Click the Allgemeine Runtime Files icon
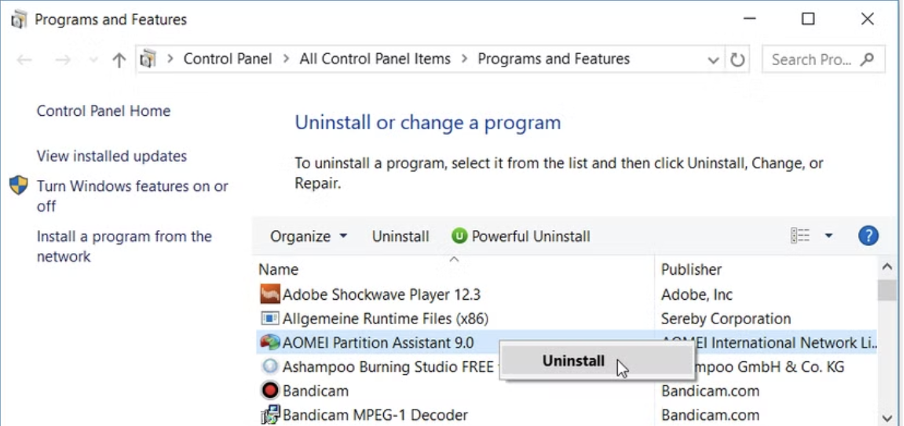The height and width of the screenshot is (426, 904). pyautogui.click(x=269, y=319)
